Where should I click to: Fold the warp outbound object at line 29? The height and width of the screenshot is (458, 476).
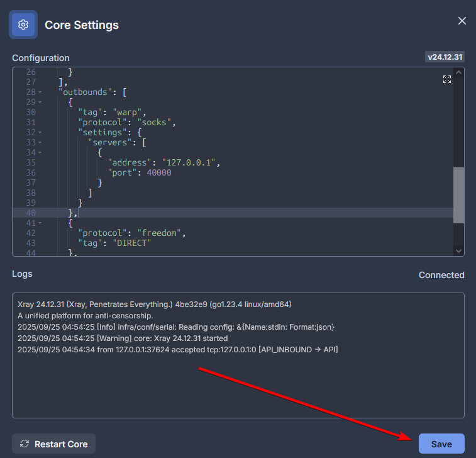coord(40,102)
